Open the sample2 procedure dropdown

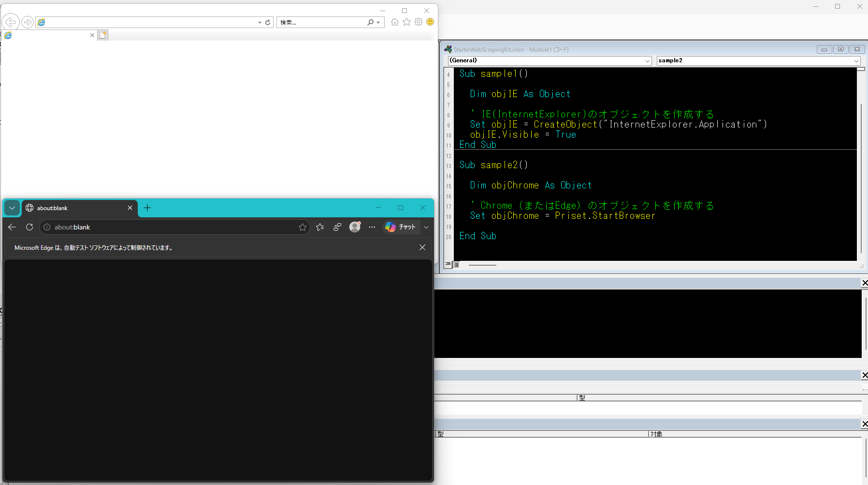(x=856, y=61)
